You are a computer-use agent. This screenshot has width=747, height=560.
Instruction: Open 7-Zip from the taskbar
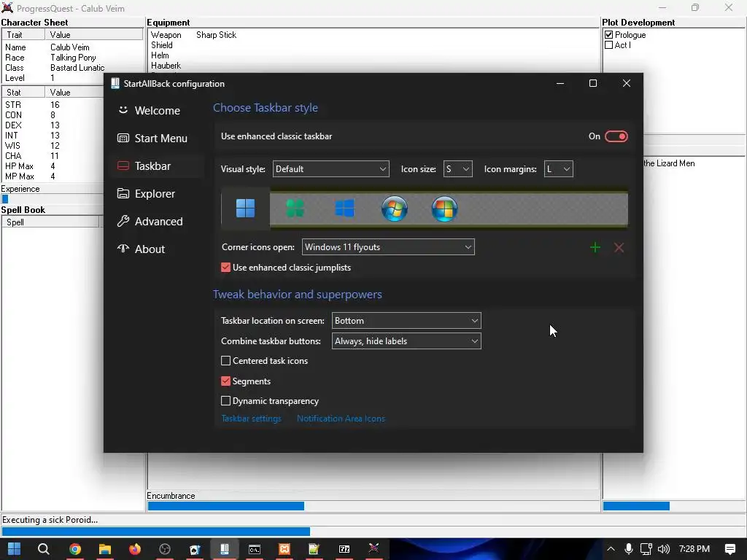344,549
